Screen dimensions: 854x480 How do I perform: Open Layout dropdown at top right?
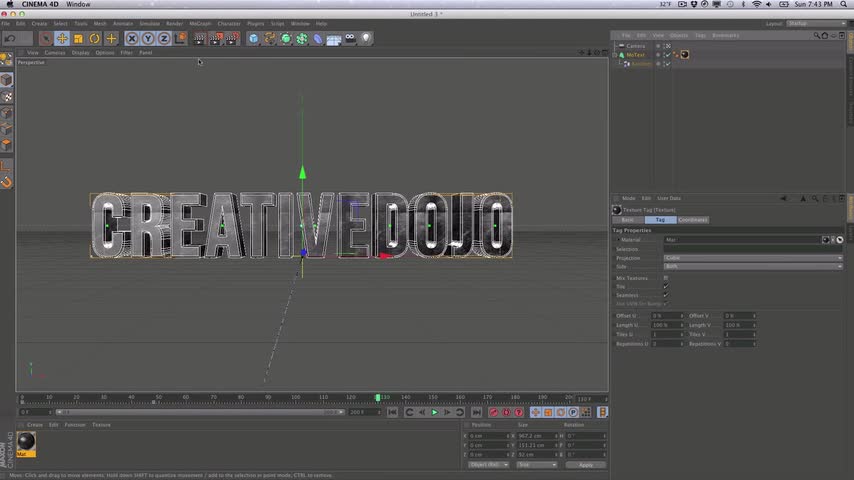(x=815, y=24)
